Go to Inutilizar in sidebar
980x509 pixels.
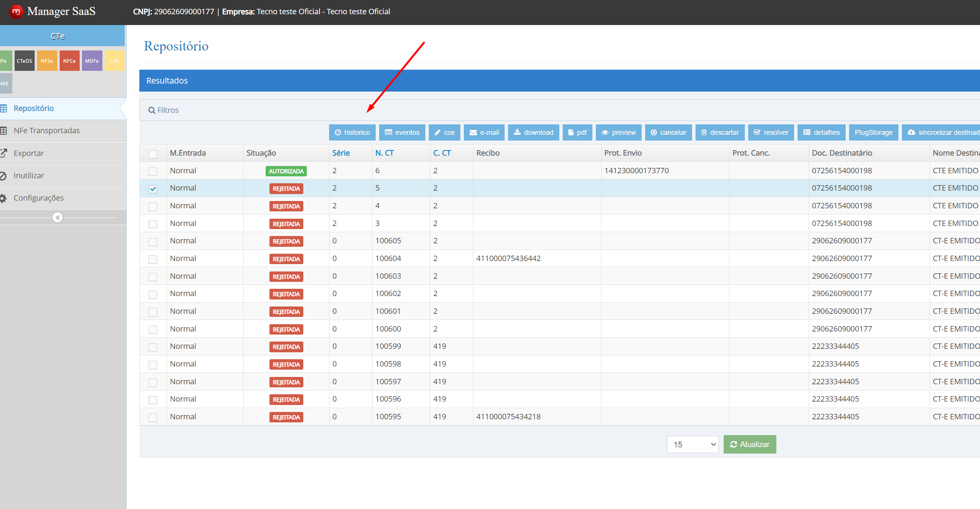point(29,176)
